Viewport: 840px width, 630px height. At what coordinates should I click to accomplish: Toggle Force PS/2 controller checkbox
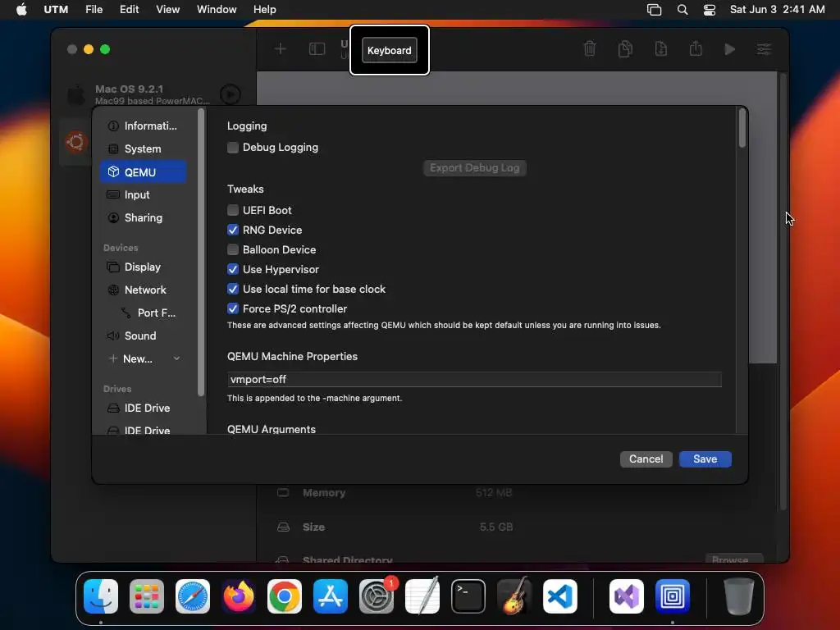232,308
